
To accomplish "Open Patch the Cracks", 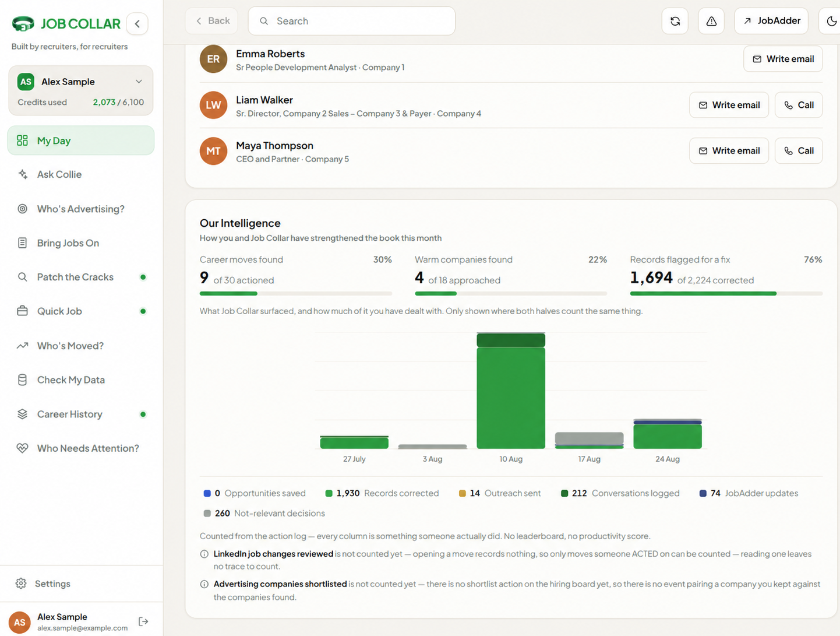I will pos(81,277).
